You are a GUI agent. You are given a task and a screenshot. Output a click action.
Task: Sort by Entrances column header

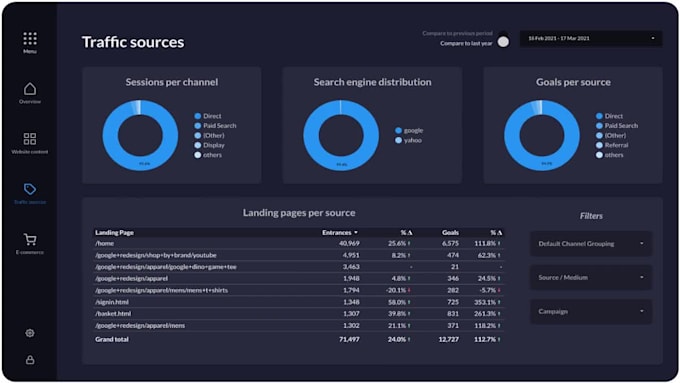pyautogui.click(x=340, y=233)
